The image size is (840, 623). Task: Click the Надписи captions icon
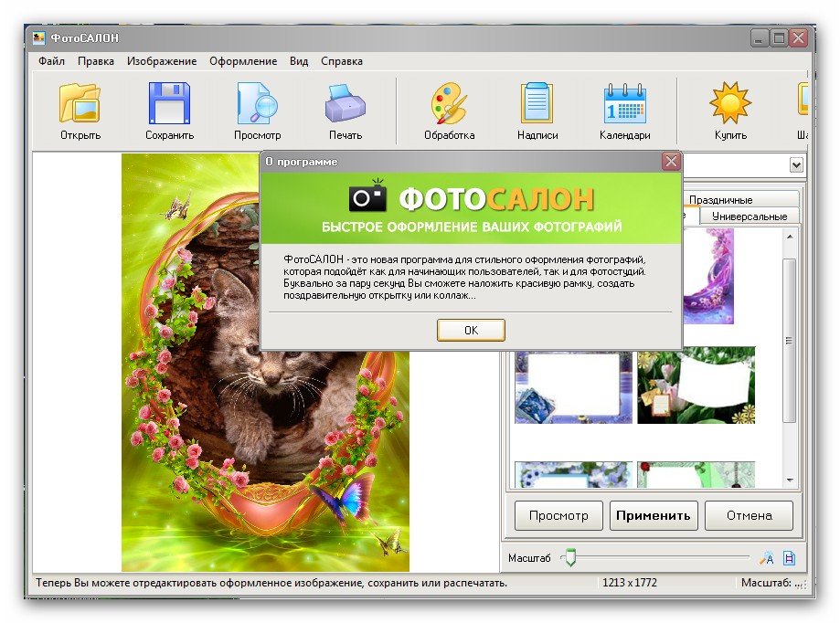[x=537, y=103]
